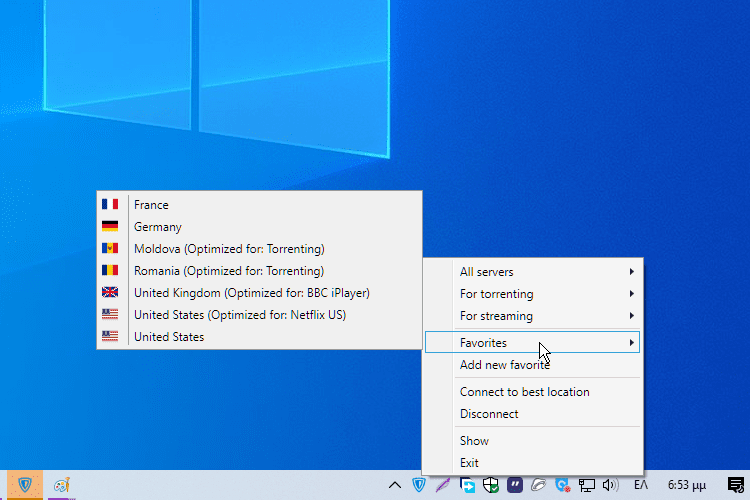The height and width of the screenshot is (500, 750).
Task: Connect to the Germany favorite server
Action: (259, 227)
